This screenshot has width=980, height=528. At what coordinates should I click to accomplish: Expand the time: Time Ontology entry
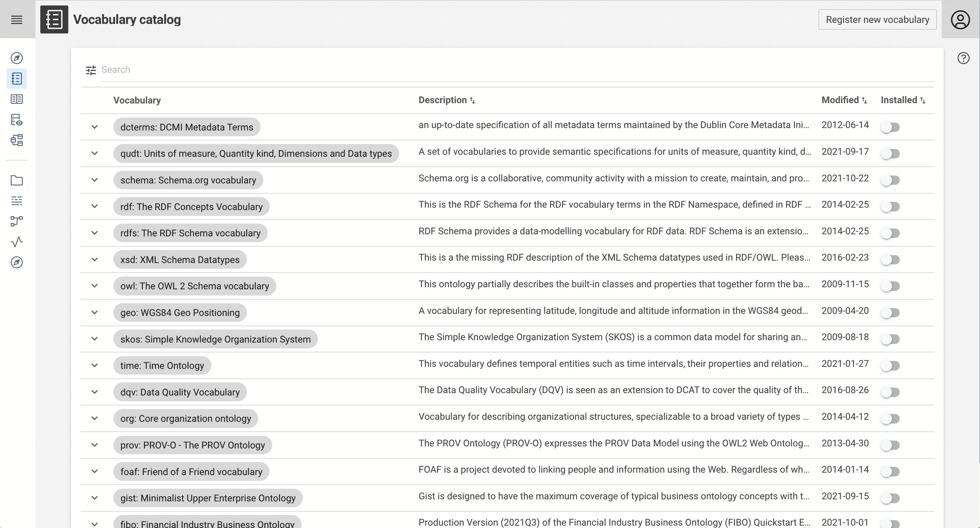(95, 365)
